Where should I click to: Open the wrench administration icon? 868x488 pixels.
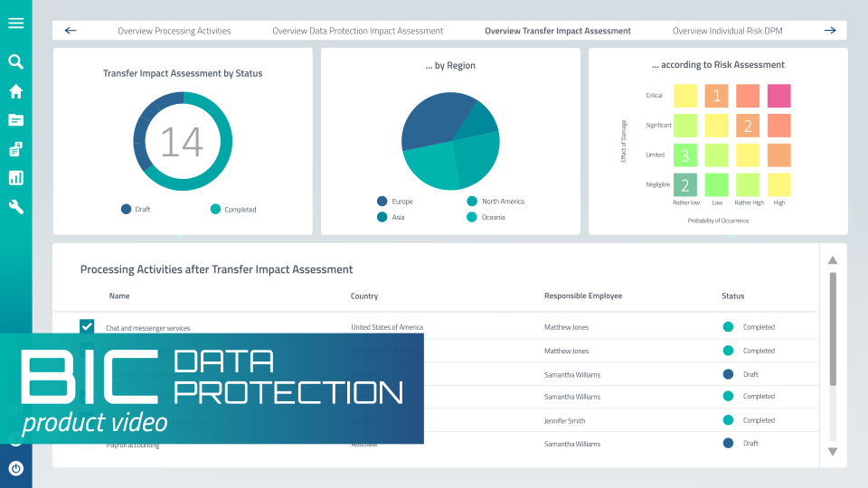(15, 207)
